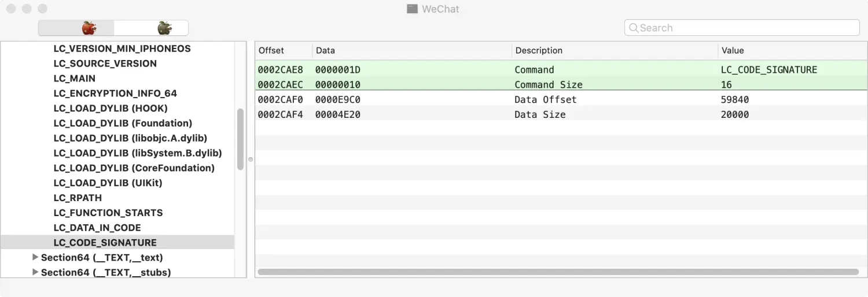Click the sidebar vertical scrollbar thumb
This screenshot has height=297, width=868.
(240, 139)
